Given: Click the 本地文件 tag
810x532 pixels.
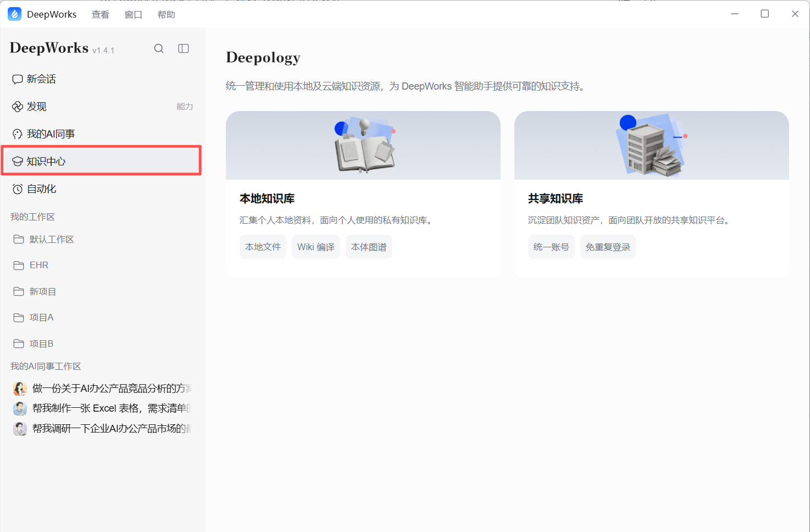Looking at the screenshot, I should click(x=263, y=247).
